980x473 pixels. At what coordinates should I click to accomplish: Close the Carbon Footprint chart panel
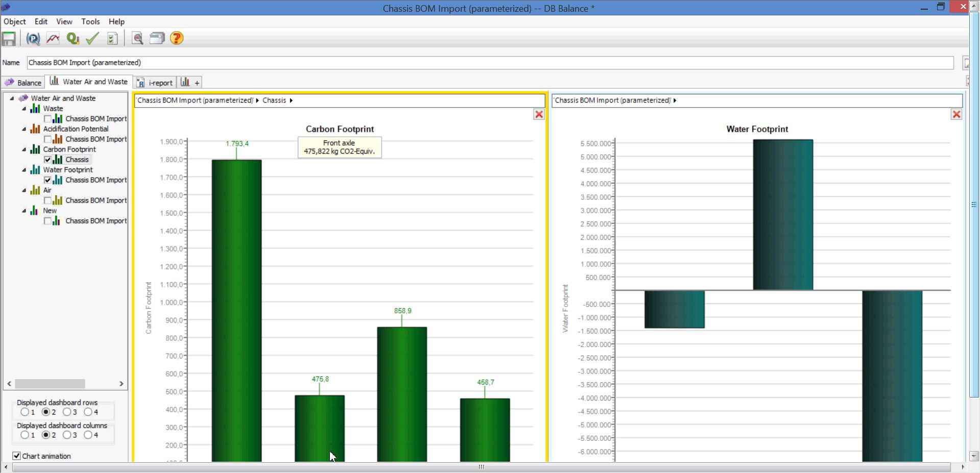coord(539,114)
